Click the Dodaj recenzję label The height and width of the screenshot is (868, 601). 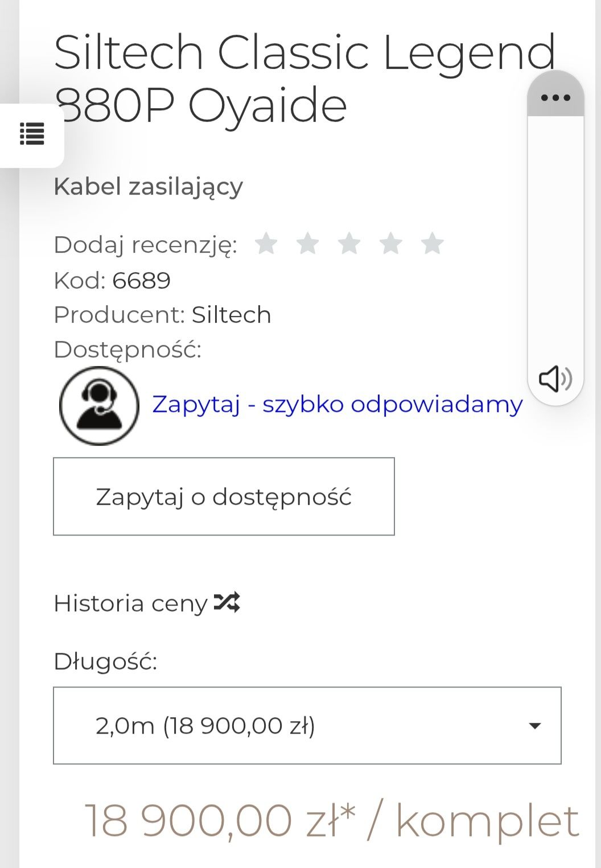(x=145, y=245)
